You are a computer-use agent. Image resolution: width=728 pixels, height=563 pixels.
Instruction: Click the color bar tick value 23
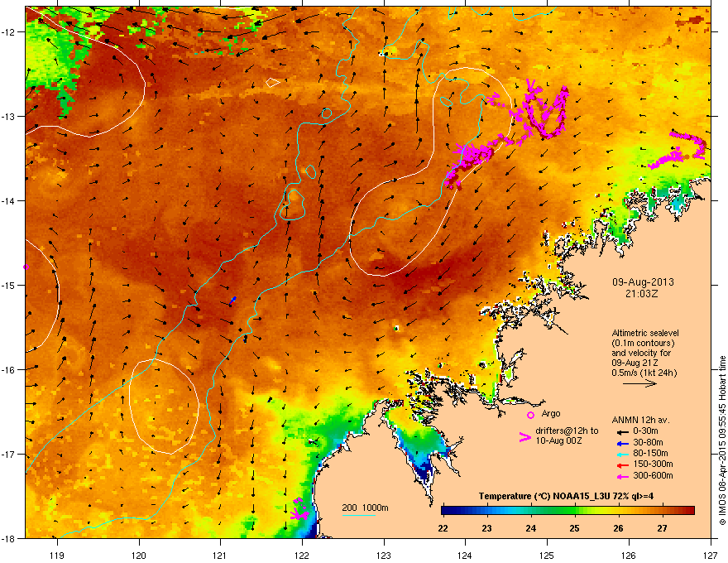[486, 528]
